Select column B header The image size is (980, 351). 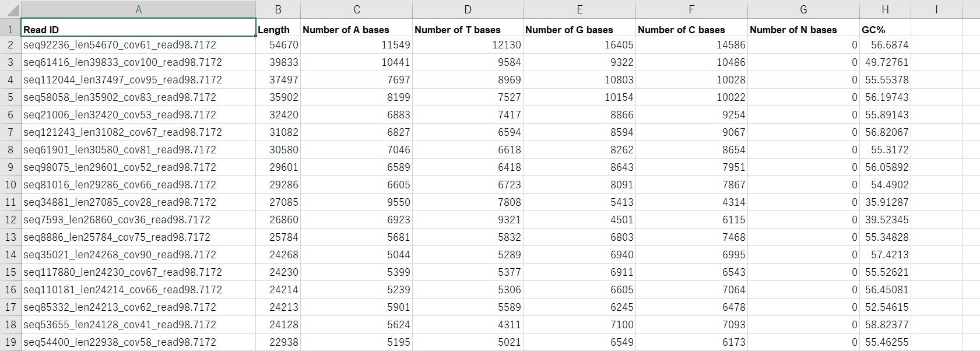[278, 9]
